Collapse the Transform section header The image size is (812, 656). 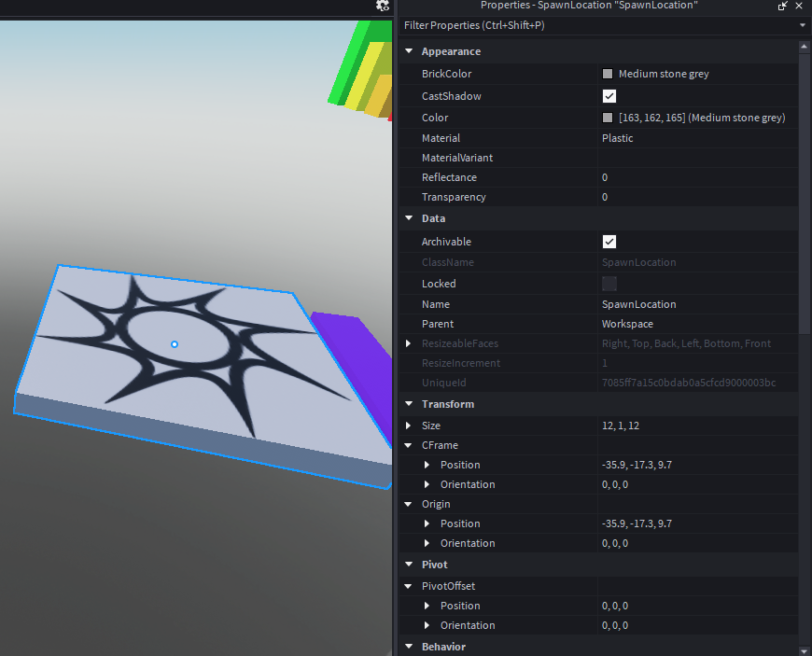pos(409,404)
